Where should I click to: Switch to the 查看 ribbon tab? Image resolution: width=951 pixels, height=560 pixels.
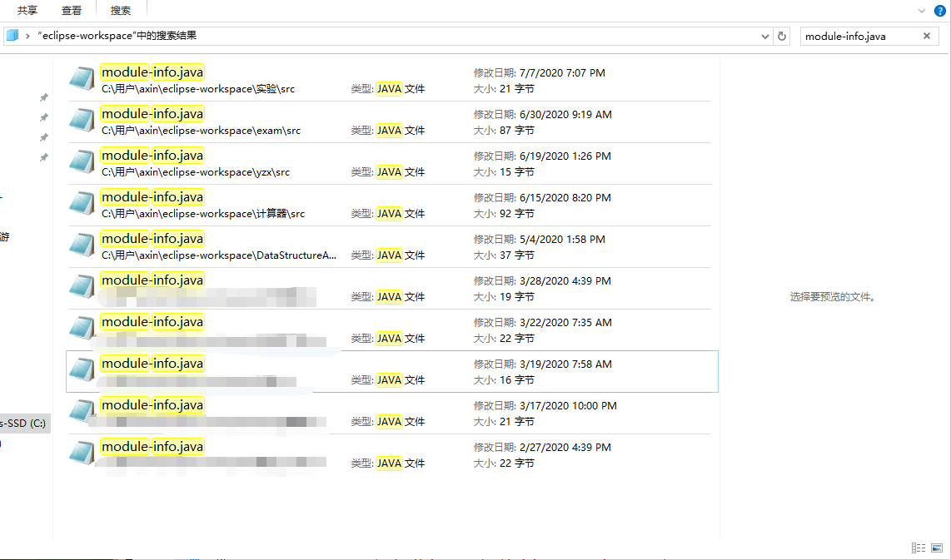coord(72,10)
